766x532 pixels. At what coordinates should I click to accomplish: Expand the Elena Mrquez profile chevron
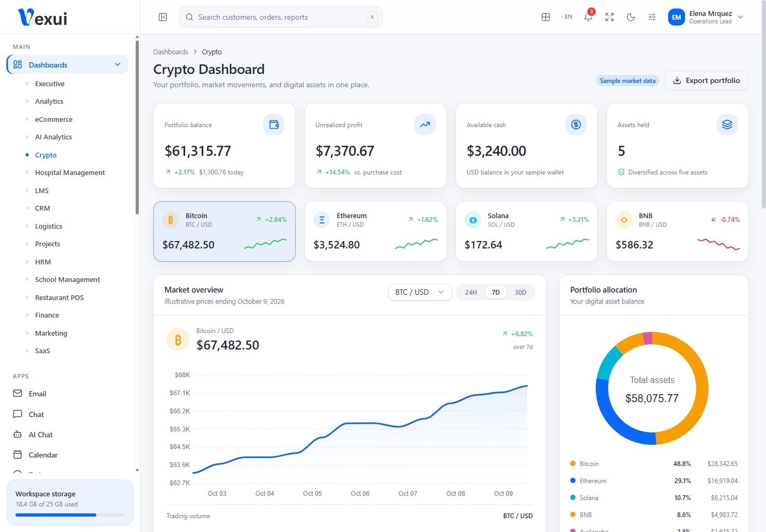pos(740,17)
